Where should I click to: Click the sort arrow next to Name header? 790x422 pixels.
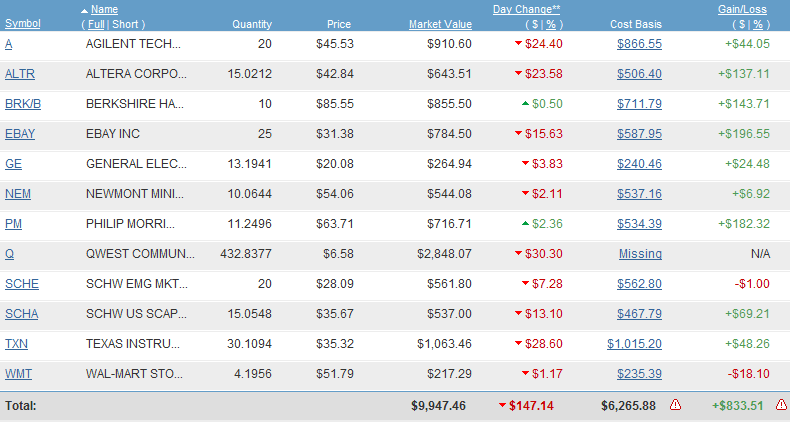coord(84,9)
